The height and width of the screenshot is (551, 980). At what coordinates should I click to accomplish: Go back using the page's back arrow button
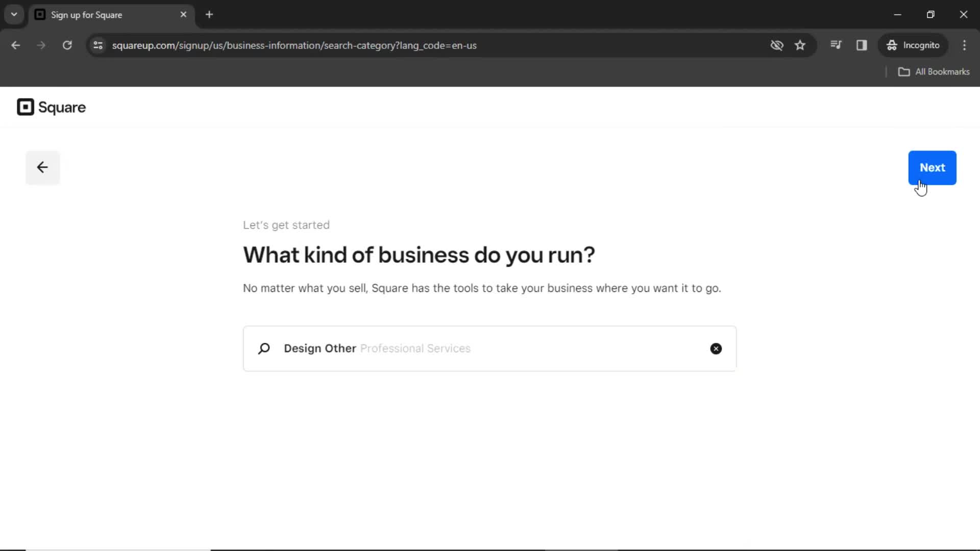pyautogui.click(x=43, y=167)
